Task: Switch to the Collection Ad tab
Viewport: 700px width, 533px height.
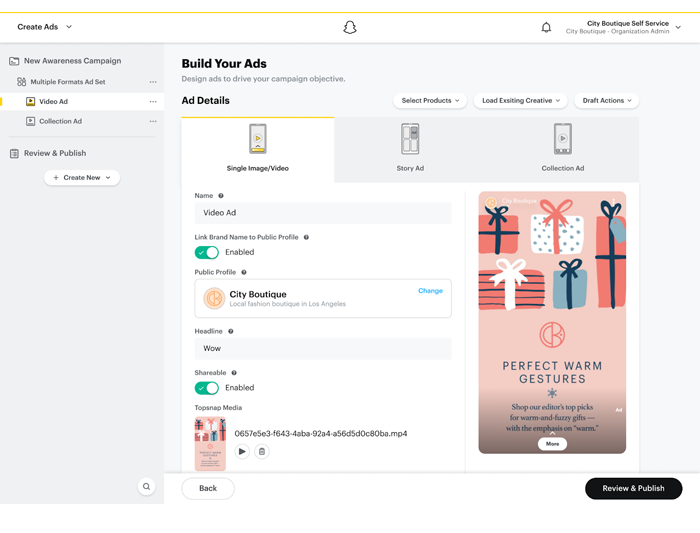Action: (x=562, y=149)
